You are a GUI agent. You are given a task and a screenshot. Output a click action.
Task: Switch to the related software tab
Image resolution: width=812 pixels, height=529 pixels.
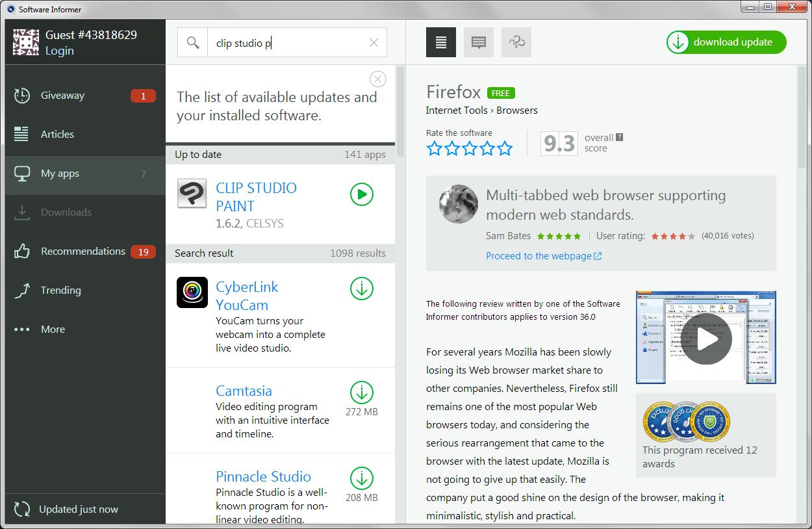(x=516, y=42)
